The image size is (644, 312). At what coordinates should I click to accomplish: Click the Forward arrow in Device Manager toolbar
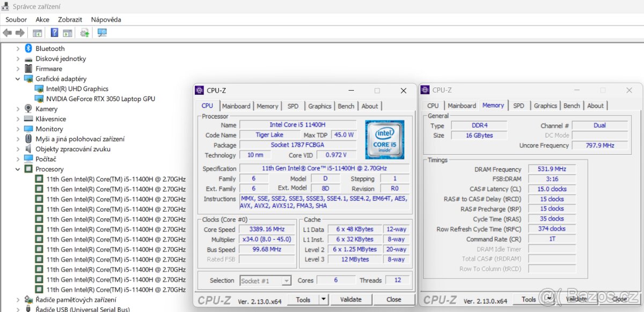click(x=20, y=33)
